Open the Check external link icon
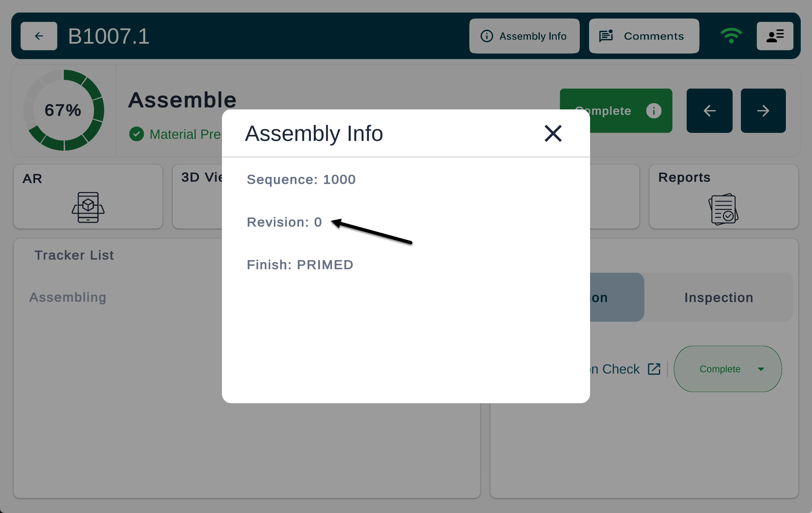Image resolution: width=812 pixels, height=513 pixels. [x=654, y=369]
